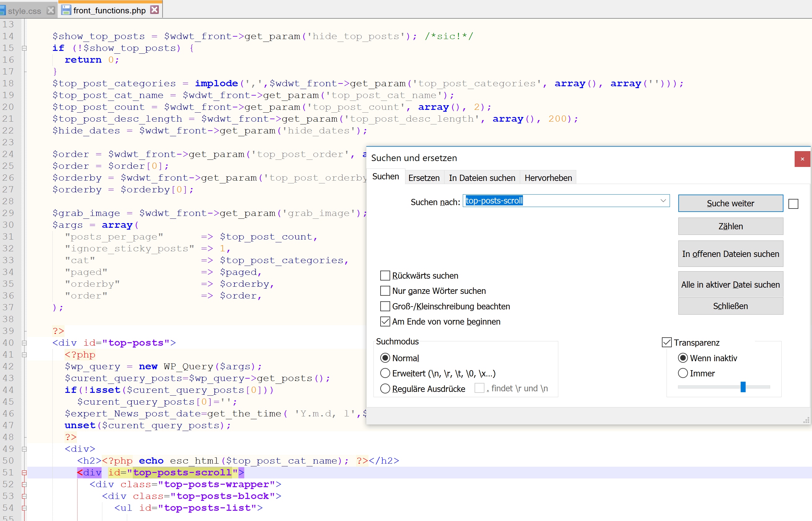This screenshot has width=812, height=521.
Task: Collapse the fold marker at line 49
Action: [24, 449]
